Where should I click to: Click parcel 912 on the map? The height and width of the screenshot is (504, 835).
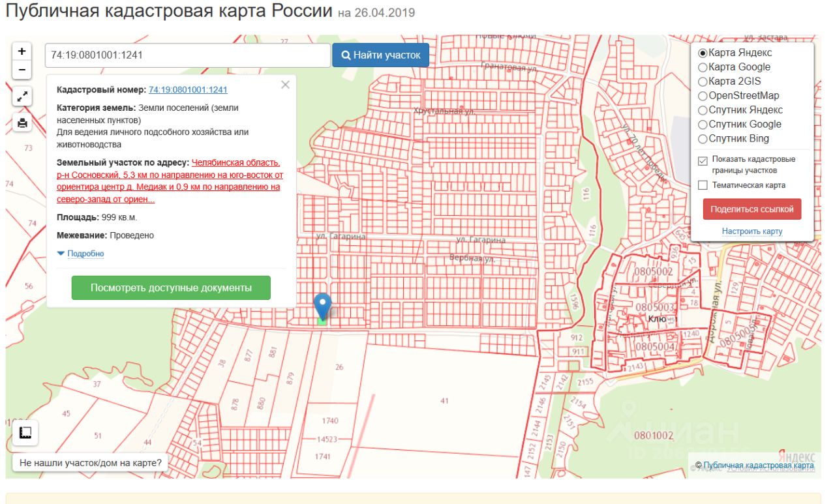[576, 338]
